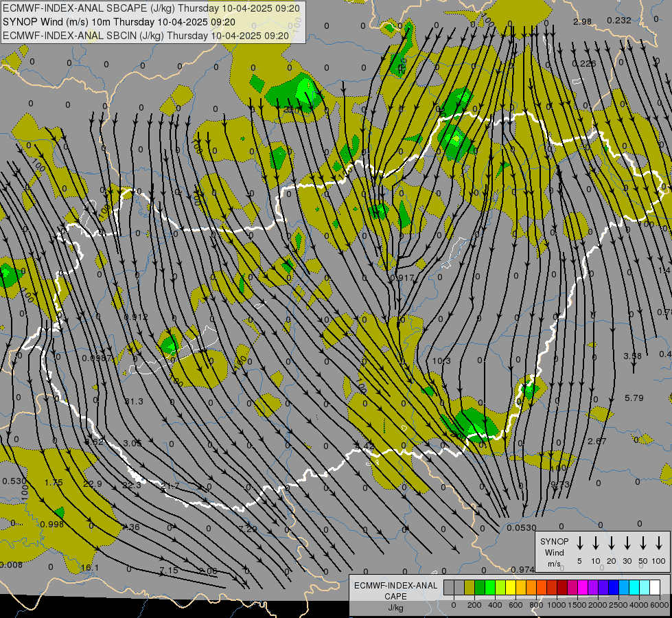Select the wind legend arrow labeled 20
This screenshot has height=618, width=672.
click(x=611, y=543)
